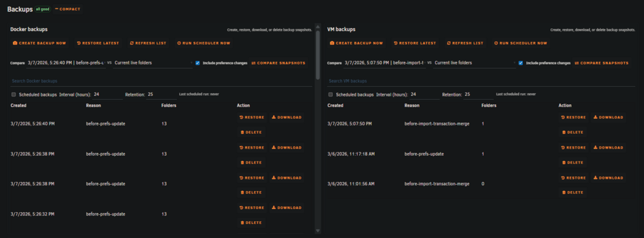Click the VM Interval (hours) field
This screenshot has width=644, height=238.
coord(424,95)
